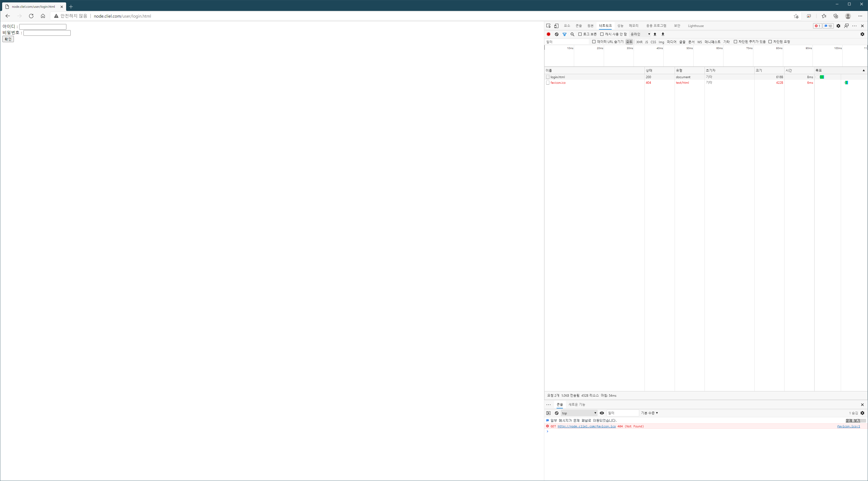868x481 pixels.
Task: Switch to the Lighthouse tab
Action: coord(695,26)
